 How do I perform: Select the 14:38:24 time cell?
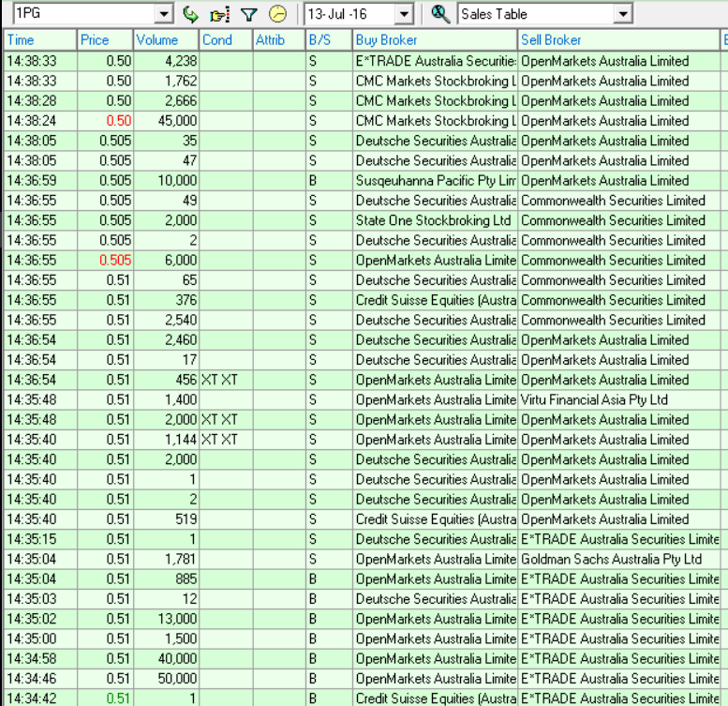pos(40,121)
